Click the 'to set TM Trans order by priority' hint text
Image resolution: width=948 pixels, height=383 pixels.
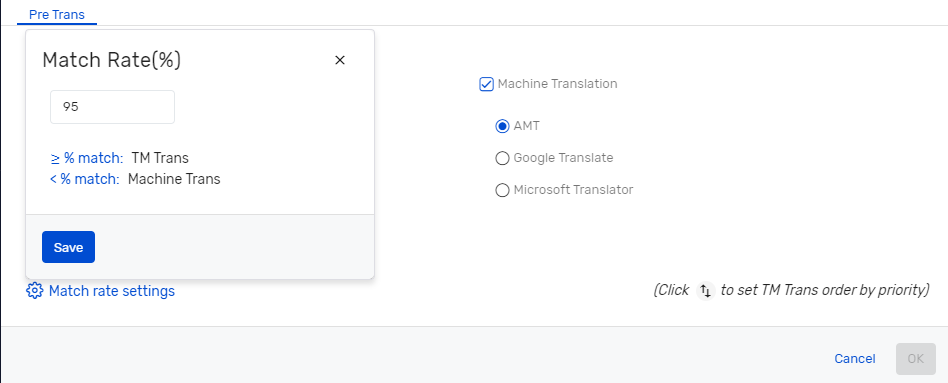pos(825,290)
